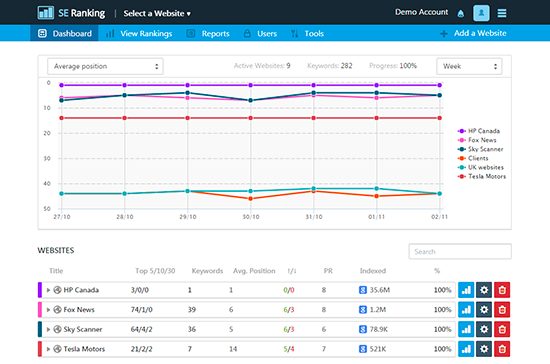Sort by the Indexed column header

[373, 271]
